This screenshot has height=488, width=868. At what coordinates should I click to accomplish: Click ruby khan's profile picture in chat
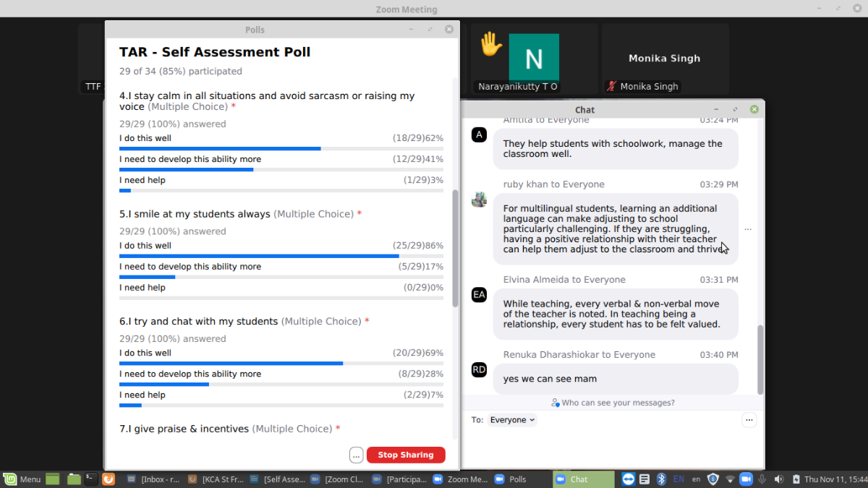tap(479, 200)
